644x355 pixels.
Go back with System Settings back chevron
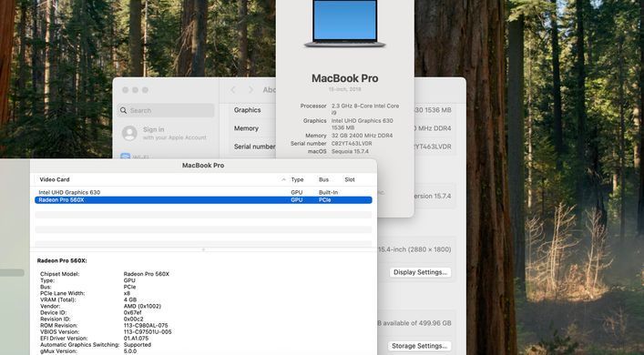(x=233, y=90)
